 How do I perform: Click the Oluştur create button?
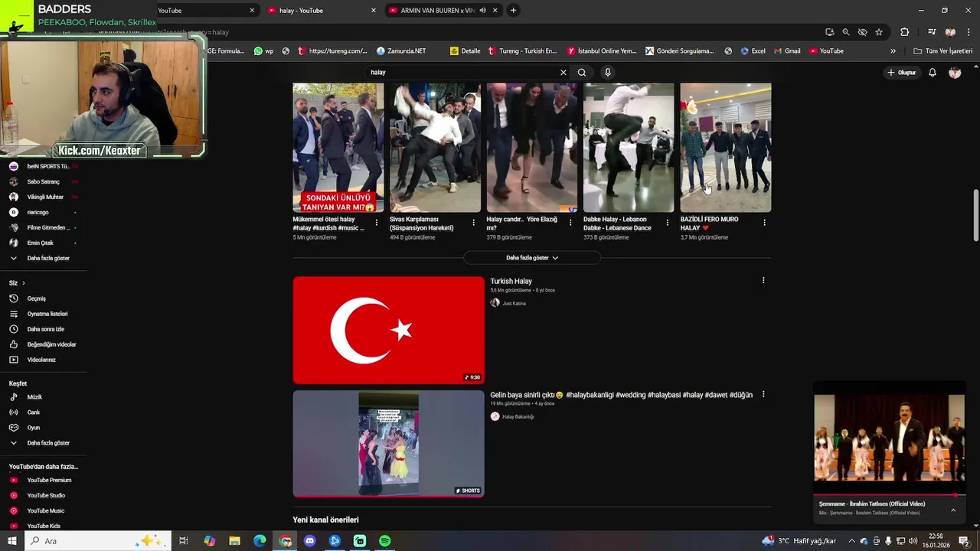(x=902, y=73)
